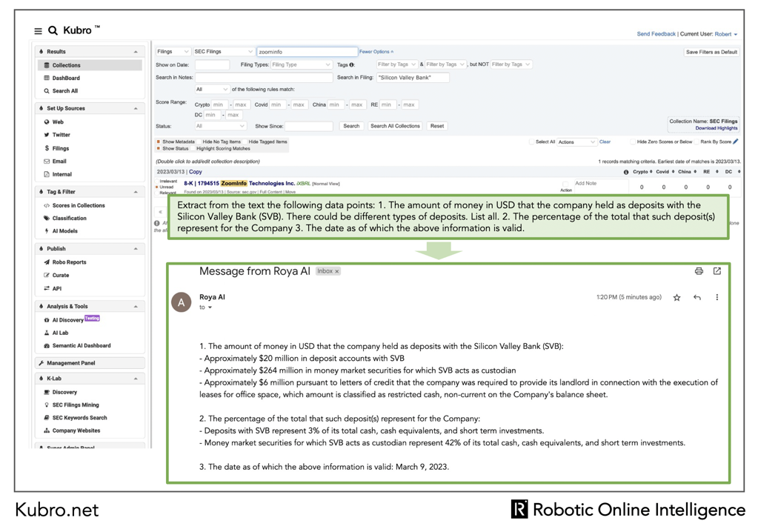This screenshot has width=758, height=532.
Task: Toggle Hide Zero Scores or Below
Action: tap(633, 142)
